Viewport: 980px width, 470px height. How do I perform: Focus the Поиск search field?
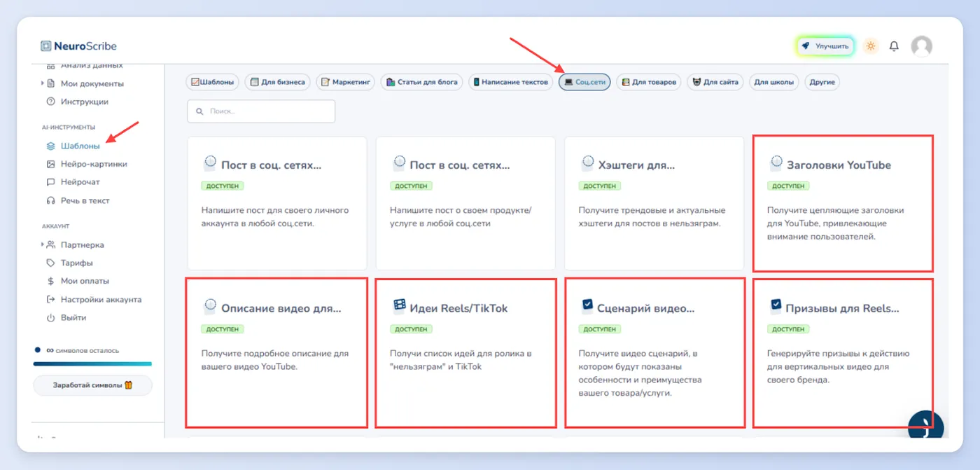click(261, 111)
